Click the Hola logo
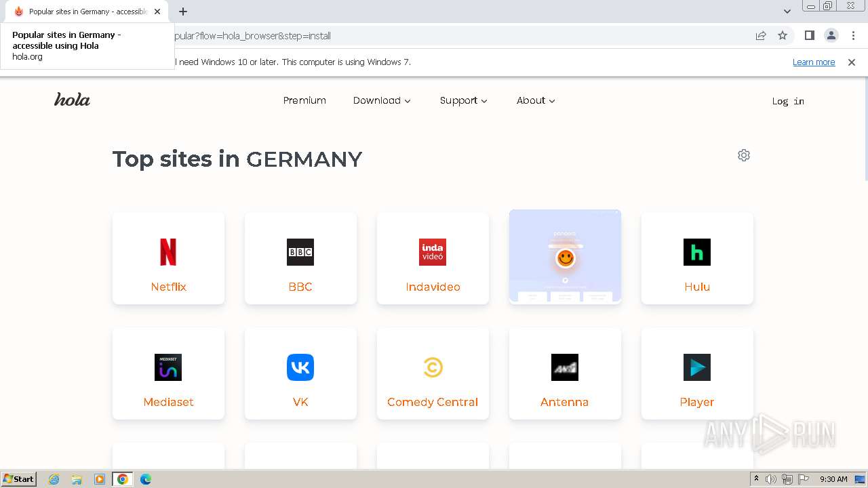The width and height of the screenshot is (868, 488). [x=72, y=100]
